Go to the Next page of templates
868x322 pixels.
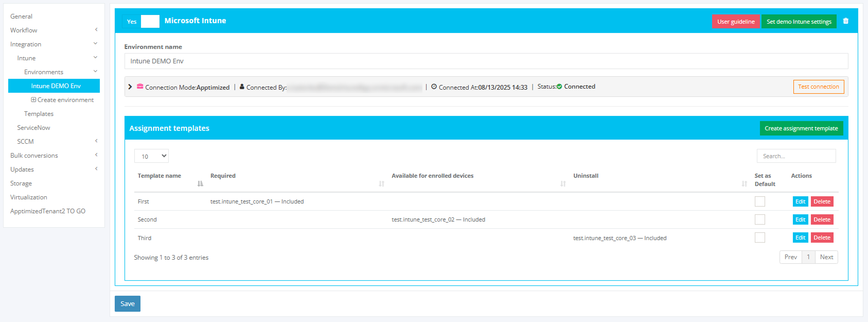click(827, 257)
